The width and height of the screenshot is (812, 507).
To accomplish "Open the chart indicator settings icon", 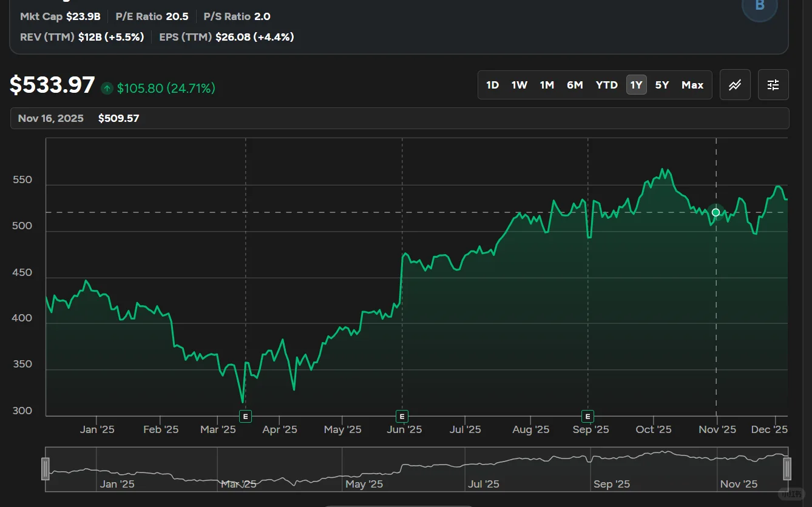I will 773,85.
